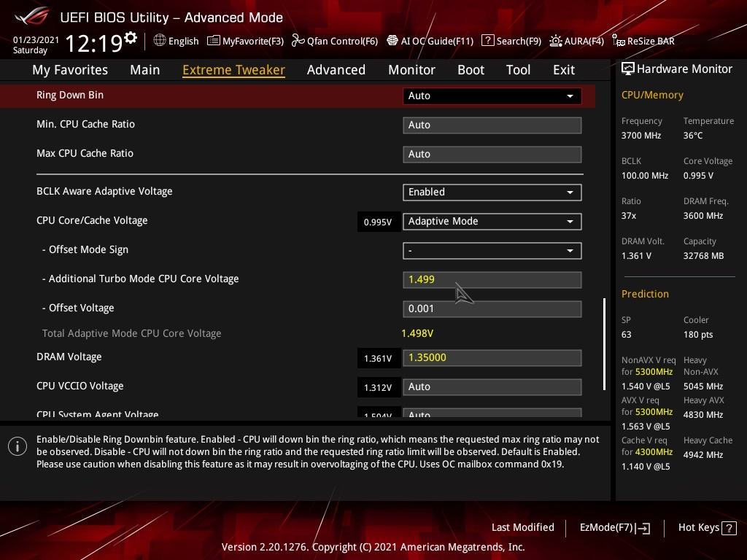Image resolution: width=747 pixels, height=560 pixels.
Task: Click the CPU/Memory section heading
Action: (652, 96)
